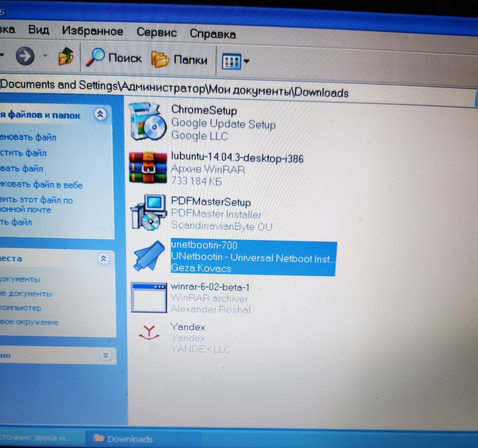The width and height of the screenshot is (478, 448).
Task: Select the unetbootin-700 USB icon
Action: tap(148, 256)
